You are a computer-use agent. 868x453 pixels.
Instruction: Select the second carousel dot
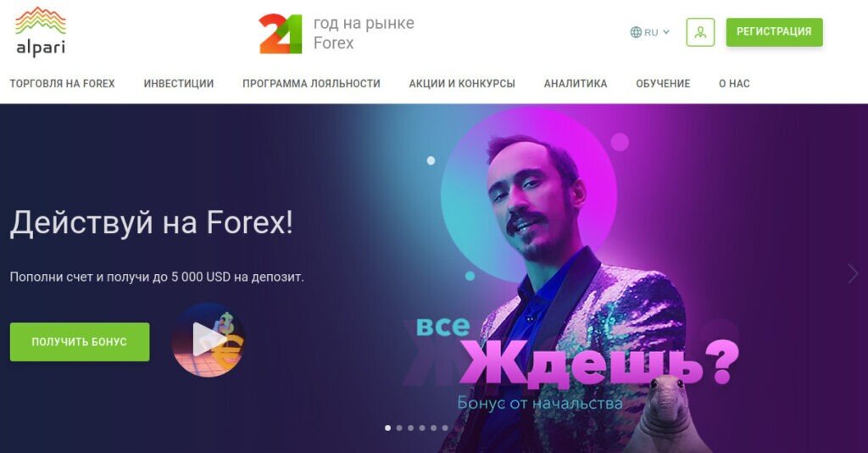point(399,428)
